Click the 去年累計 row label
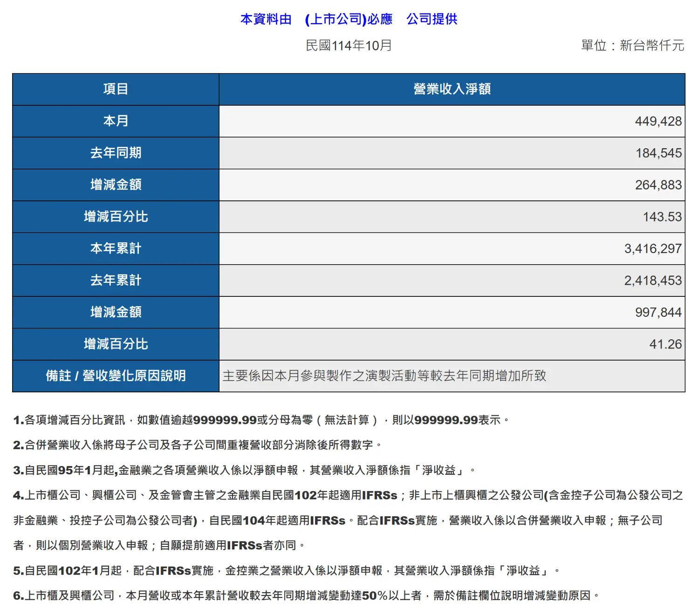This screenshot has width=699, height=616. (116, 281)
